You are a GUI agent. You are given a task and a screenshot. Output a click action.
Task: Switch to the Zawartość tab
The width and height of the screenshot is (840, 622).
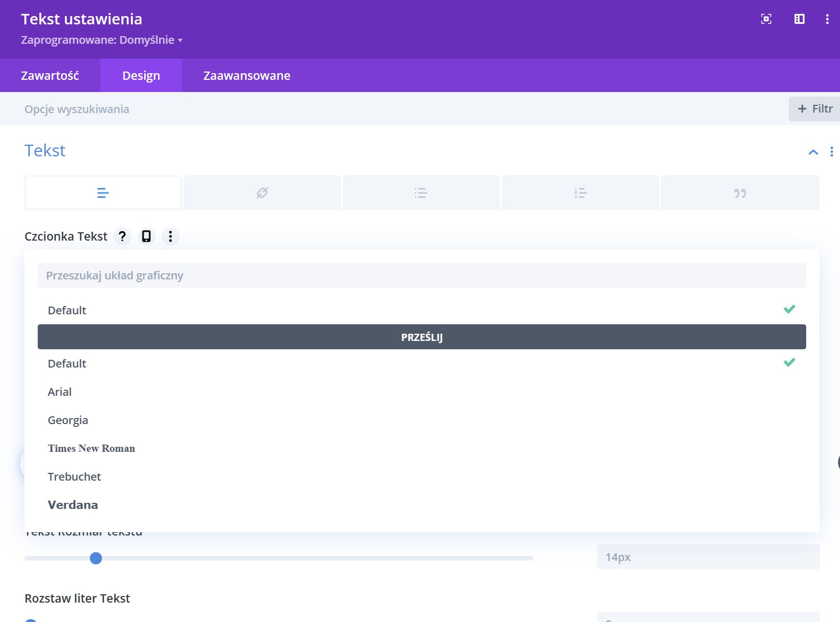tap(50, 75)
